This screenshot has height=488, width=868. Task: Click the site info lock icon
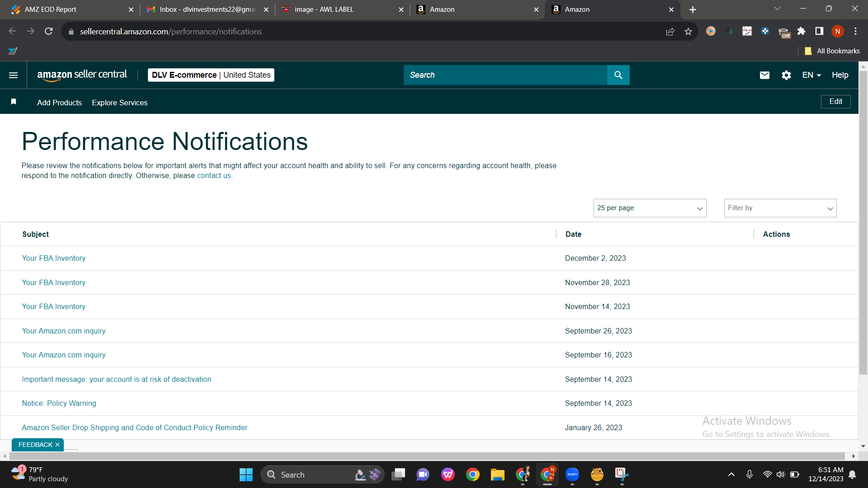tap(71, 32)
